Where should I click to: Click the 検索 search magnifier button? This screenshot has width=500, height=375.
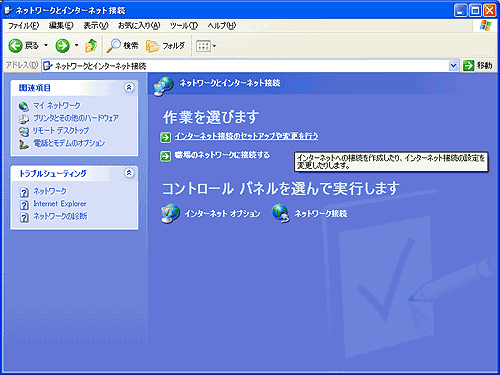click(122, 46)
